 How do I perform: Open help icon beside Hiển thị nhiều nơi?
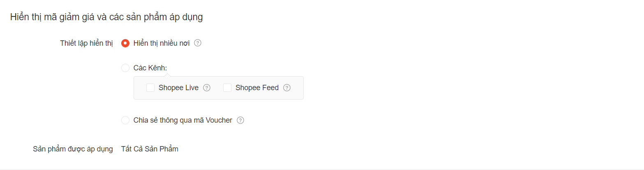(198, 43)
